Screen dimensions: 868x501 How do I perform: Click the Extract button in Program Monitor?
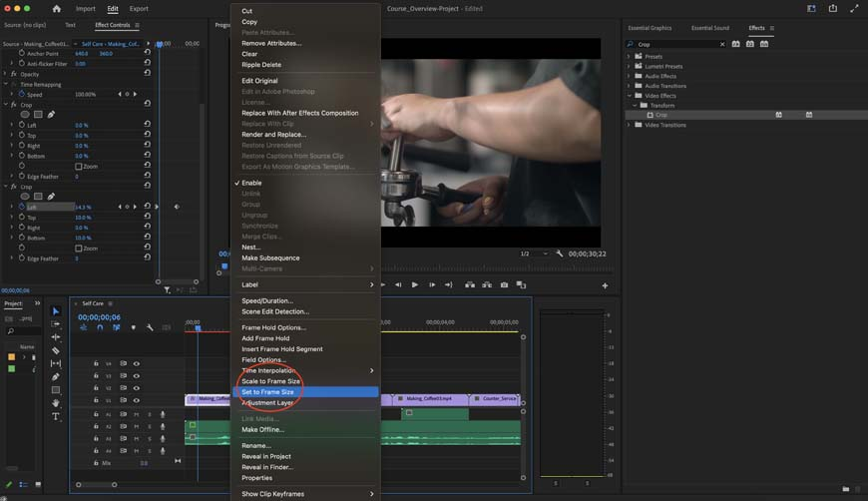487,285
